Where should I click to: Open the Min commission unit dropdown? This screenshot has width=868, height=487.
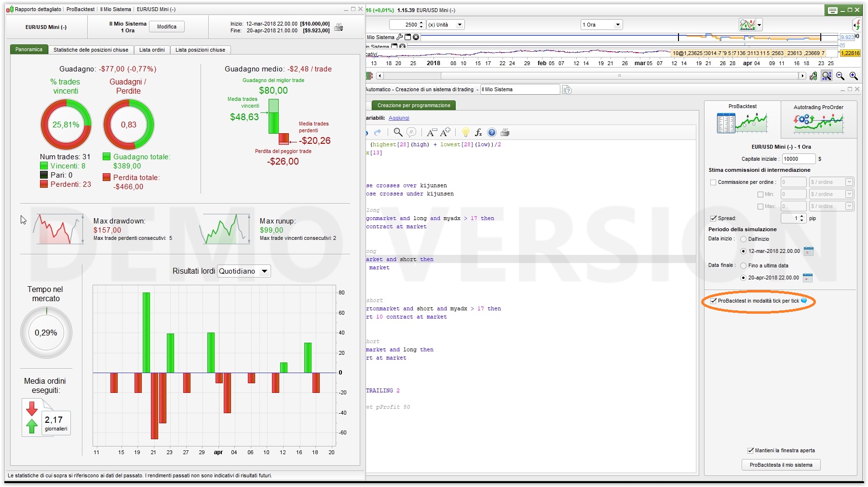[x=832, y=194]
